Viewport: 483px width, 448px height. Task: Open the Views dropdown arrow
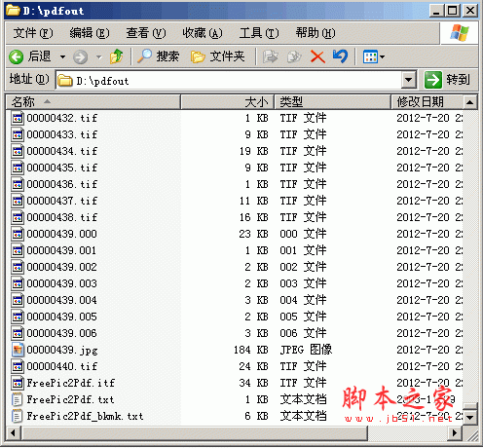click(383, 57)
